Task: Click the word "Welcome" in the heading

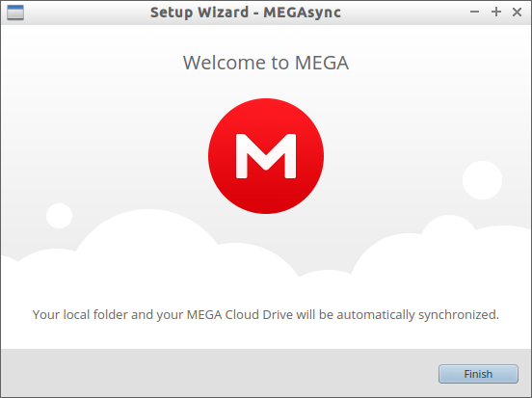Action: 225,63
